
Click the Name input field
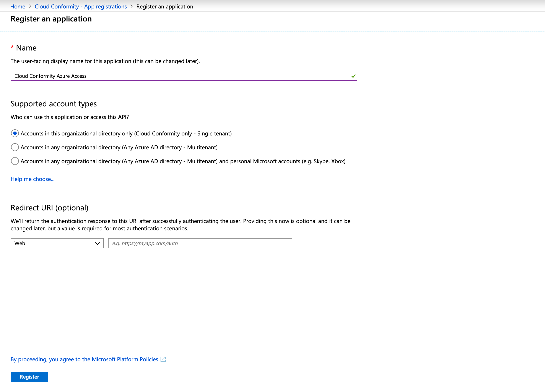tap(184, 76)
